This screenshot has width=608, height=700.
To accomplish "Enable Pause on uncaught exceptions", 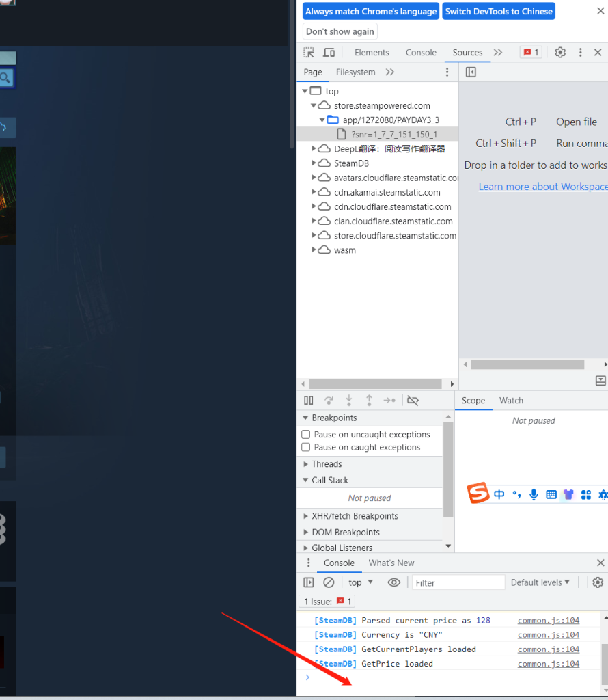I will tap(306, 435).
